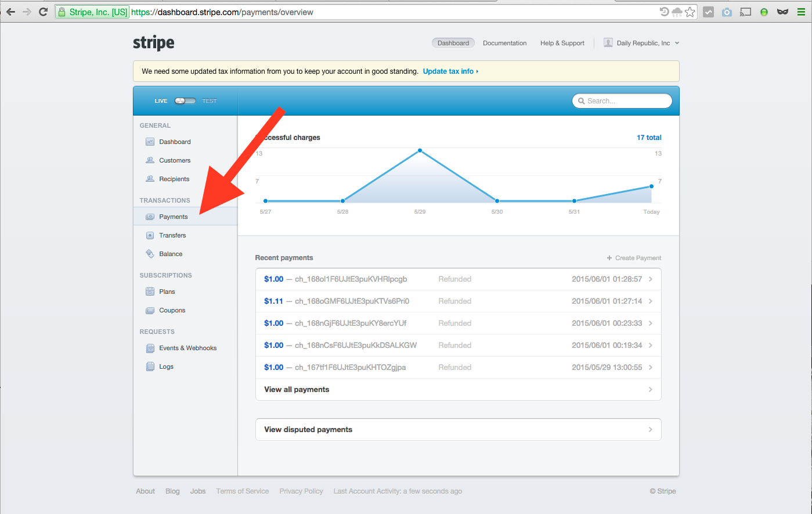Click the Create Payment button
This screenshot has height=514, width=812.
click(x=634, y=258)
